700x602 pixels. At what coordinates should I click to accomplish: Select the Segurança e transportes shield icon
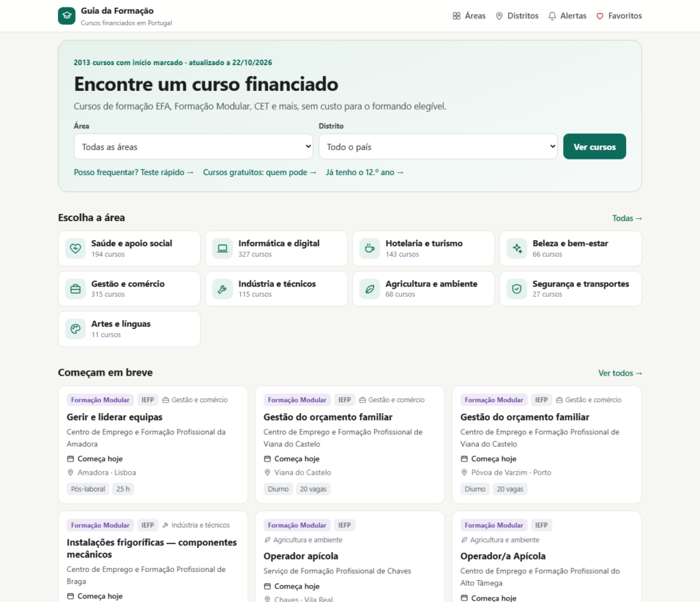517,289
